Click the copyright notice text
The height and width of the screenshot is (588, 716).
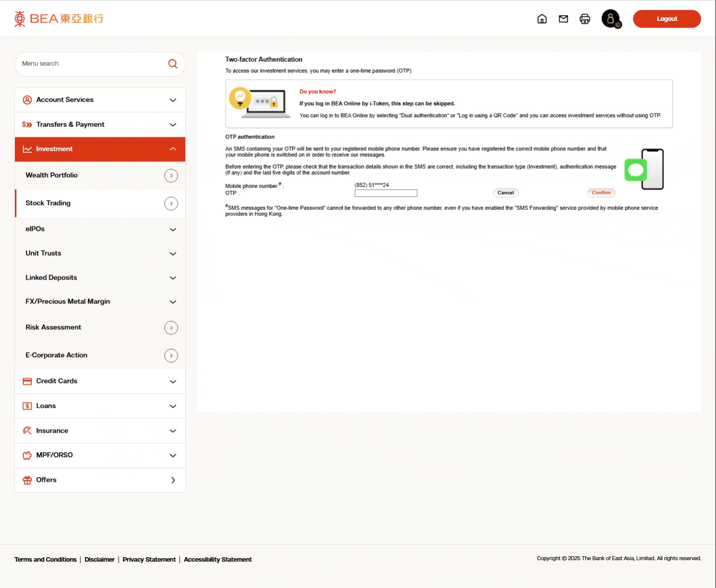tap(619, 558)
